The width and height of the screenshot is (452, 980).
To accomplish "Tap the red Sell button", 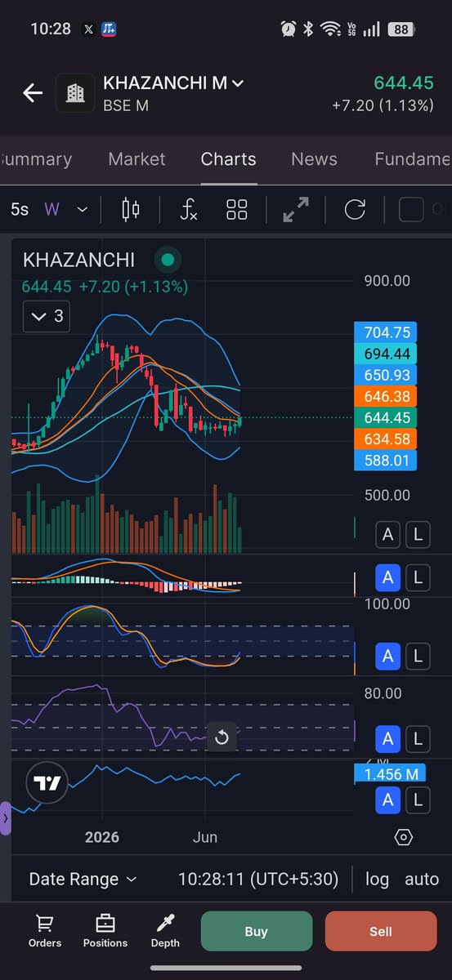I will (x=381, y=932).
